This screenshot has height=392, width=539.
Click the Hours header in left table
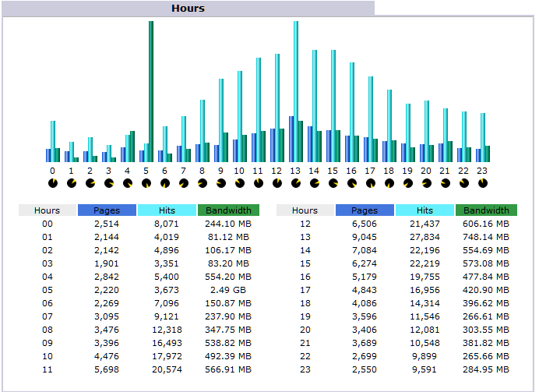click(47, 210)
